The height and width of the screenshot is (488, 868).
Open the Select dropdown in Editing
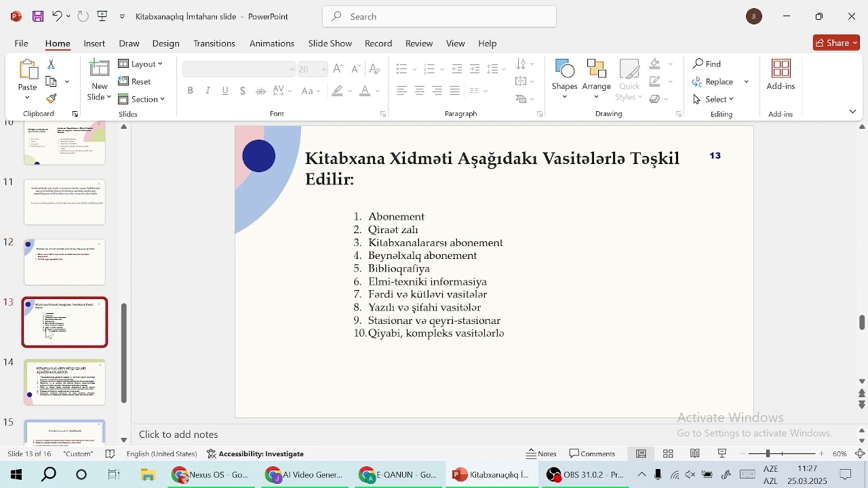pos(715,100)
